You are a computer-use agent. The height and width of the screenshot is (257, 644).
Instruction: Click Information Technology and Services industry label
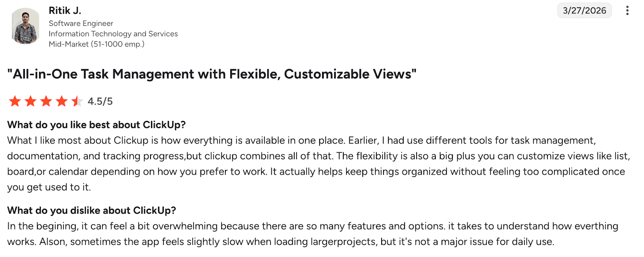(x=113, y=34)
